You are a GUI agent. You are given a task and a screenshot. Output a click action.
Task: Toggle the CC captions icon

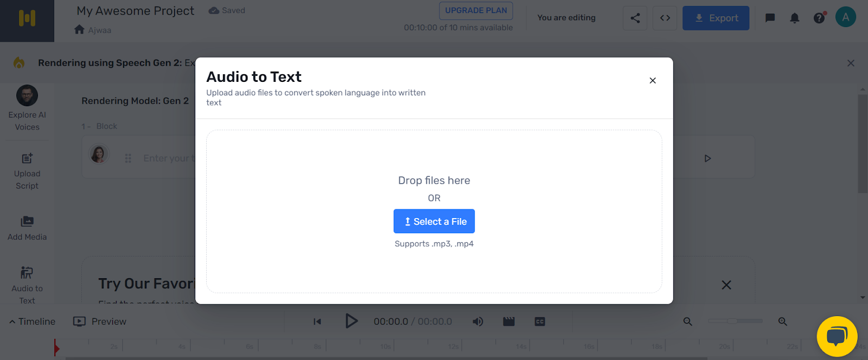coord(540,322)
